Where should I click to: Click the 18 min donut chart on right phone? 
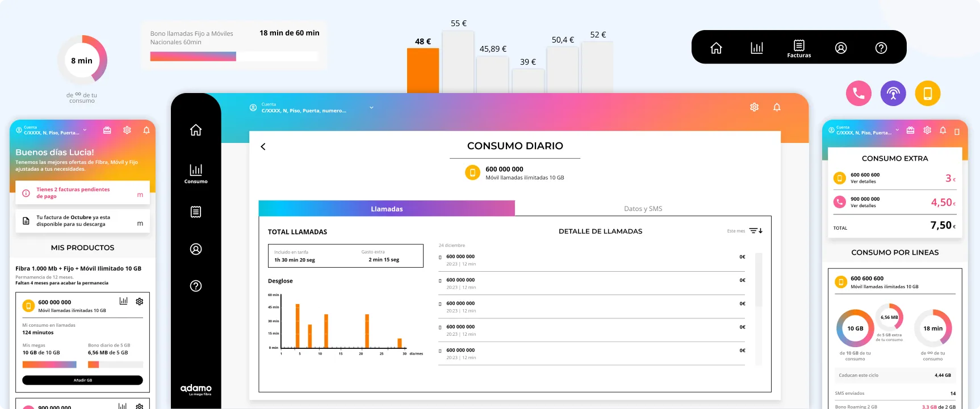click(933, 328)
